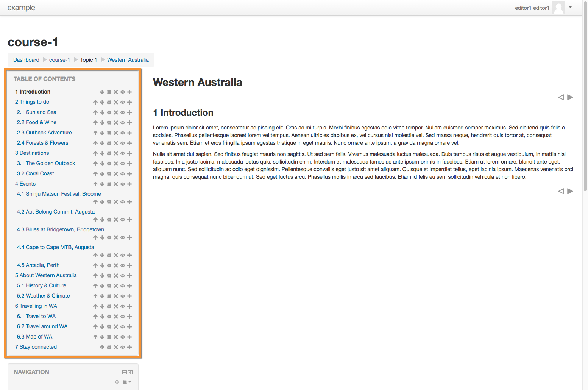Move 2.1 Sun and Sea chapter down
The height and width of the screenshot is (390, 588).
(102, 112)
